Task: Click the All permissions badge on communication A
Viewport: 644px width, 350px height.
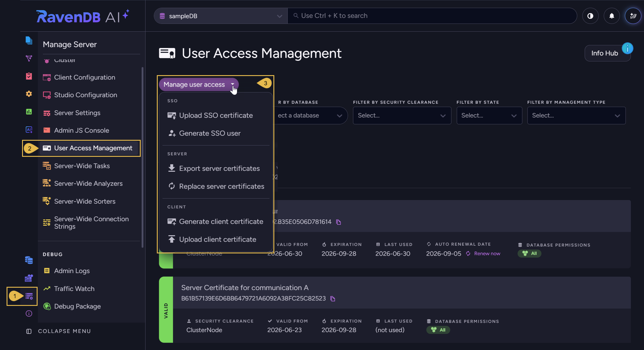Action: 438,330
